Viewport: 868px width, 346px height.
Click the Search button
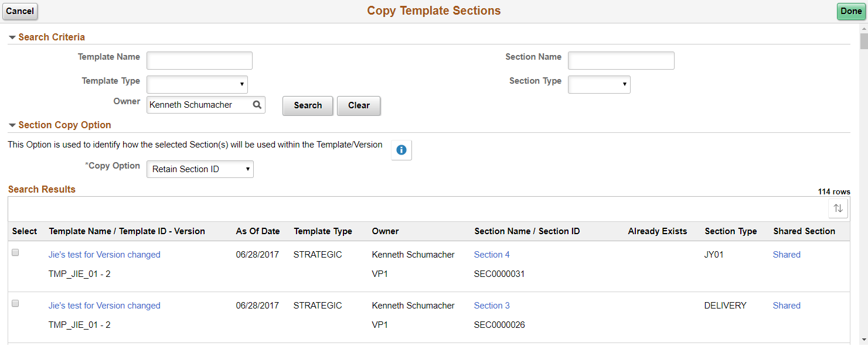coord(308,105)
